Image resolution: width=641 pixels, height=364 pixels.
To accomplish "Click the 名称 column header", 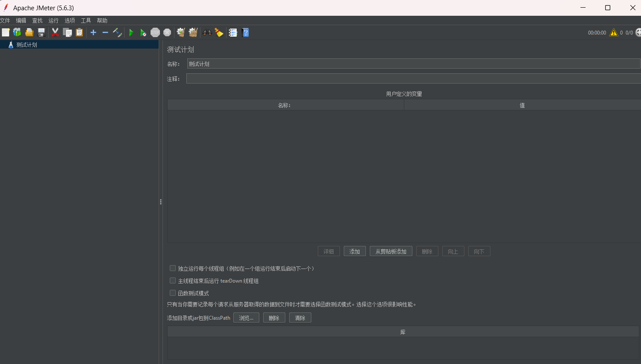I will click(285, 105).
